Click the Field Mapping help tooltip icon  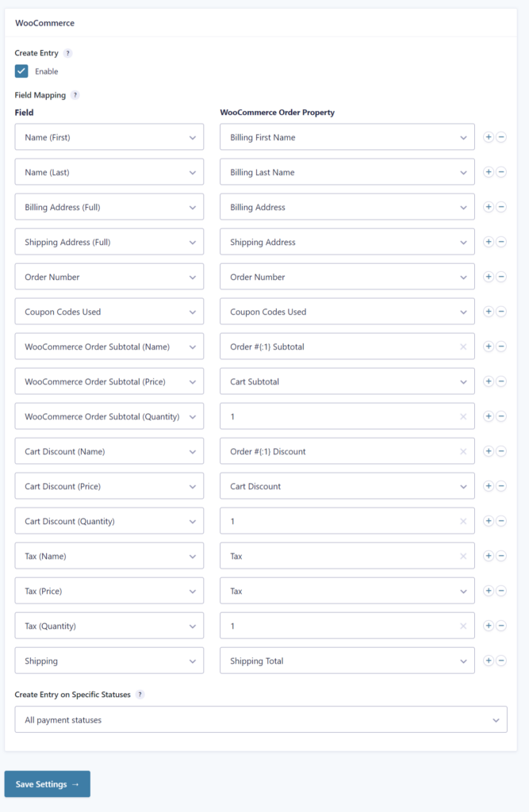click(75, 95)
